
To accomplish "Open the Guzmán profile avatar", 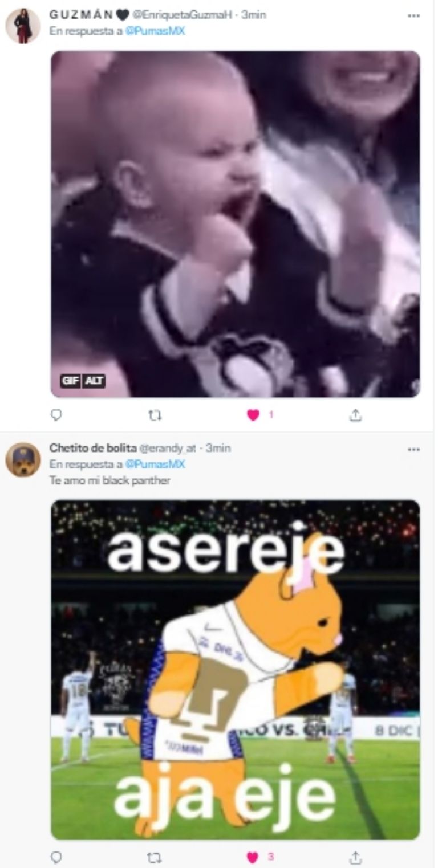I will pyautogui.click(x=23, y=26).
